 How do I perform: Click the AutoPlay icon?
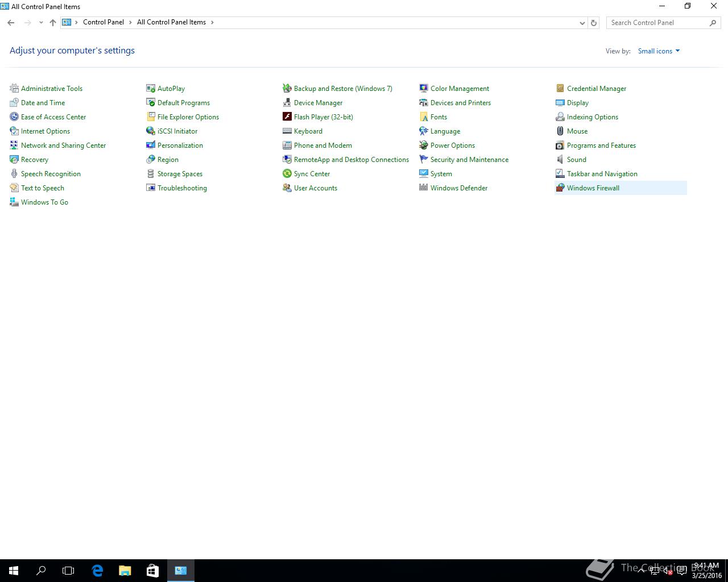pyautogui.click(x=151, y=88)
